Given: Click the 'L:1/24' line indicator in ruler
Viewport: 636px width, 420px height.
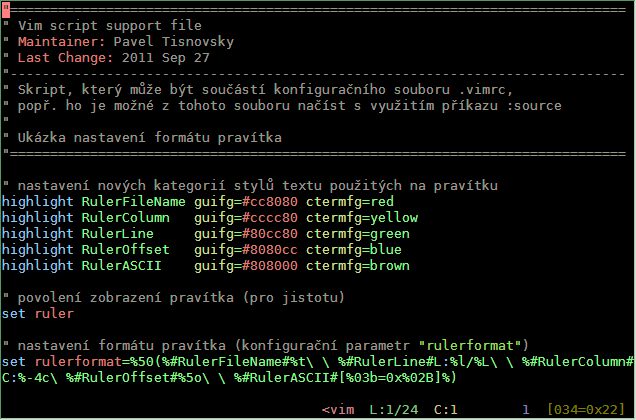Looking at the screenshot, I should tap(394, 409).
